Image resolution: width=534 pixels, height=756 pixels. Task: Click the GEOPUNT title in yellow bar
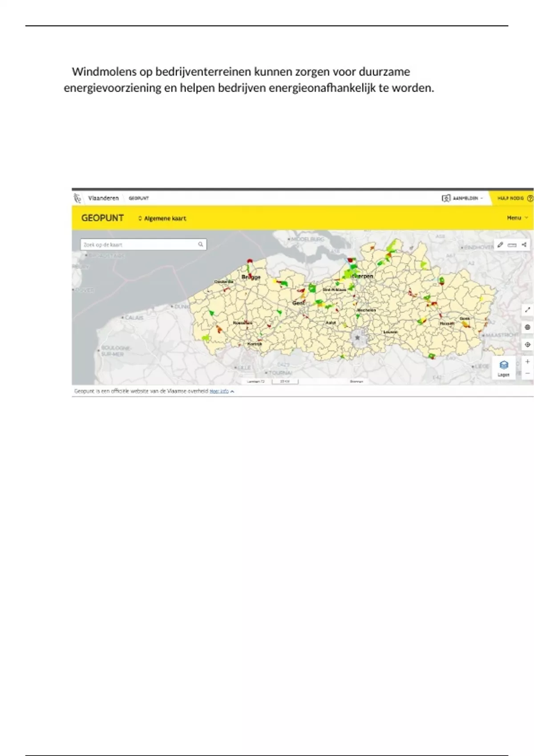(x=102, y=218)
